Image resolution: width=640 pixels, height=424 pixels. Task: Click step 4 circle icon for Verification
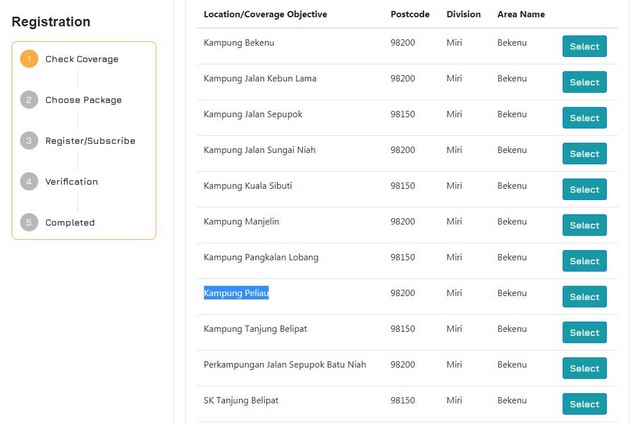coord(29,182)
